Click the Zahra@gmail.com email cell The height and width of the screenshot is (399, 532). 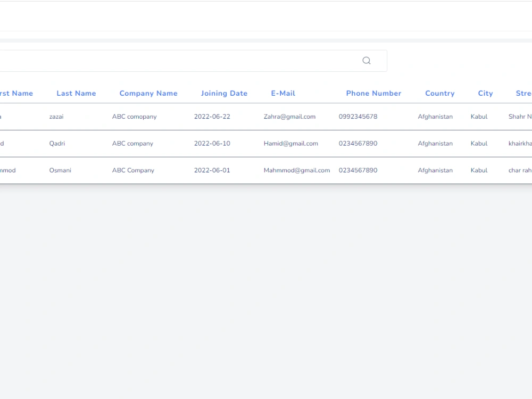coord(289,117)
